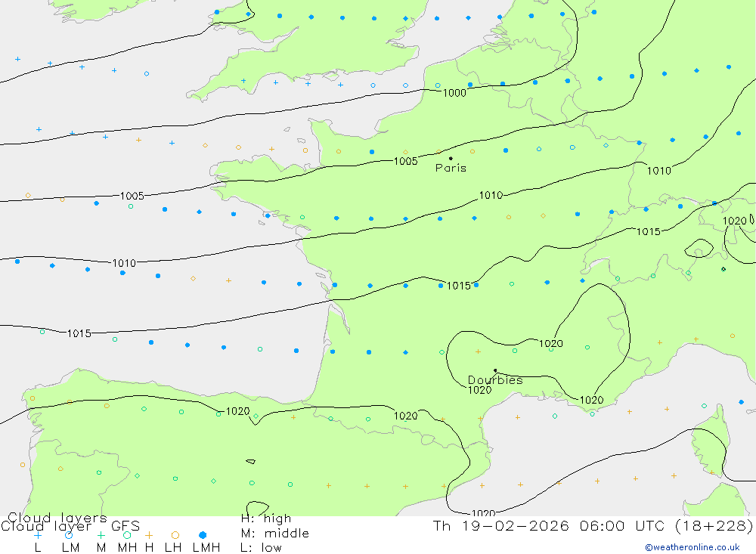Screen dimensions: 756x554
Task: Click the Dourbies city marker dot
Action: click(495, 370)
